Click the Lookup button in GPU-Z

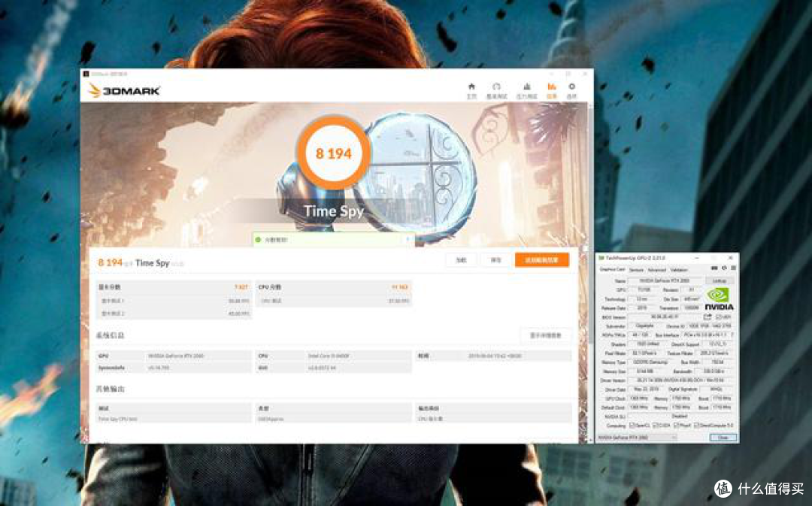[x=720, y=280]
